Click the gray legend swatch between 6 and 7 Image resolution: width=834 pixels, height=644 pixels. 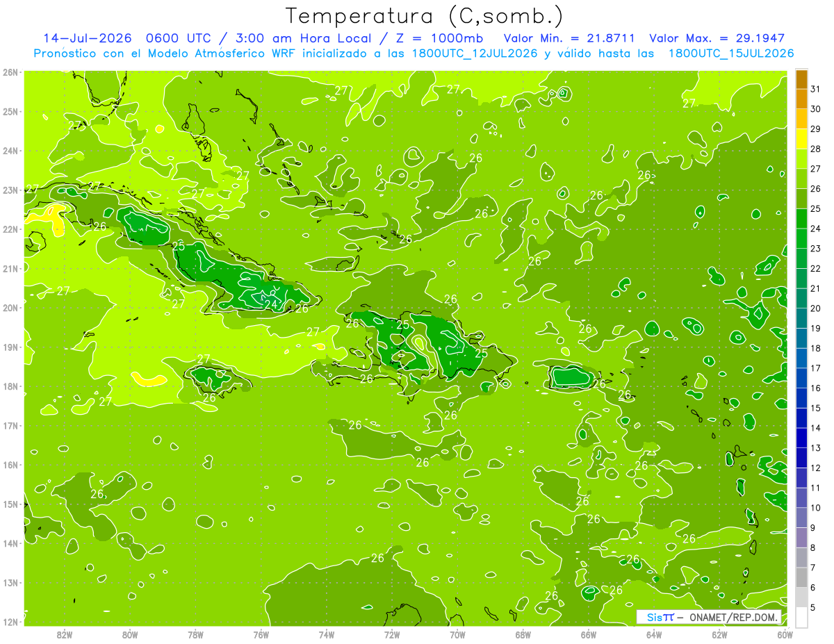pos(801,577)
